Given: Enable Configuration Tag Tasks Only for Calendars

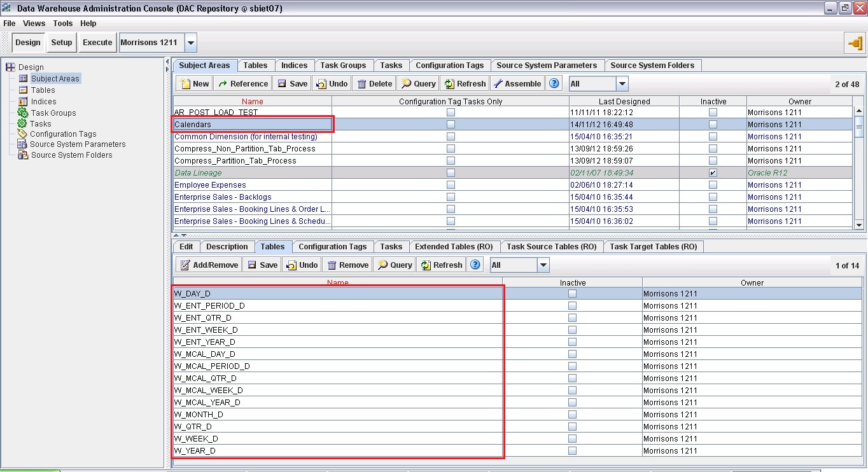Looking at the screenshot, I should [451, 124].
